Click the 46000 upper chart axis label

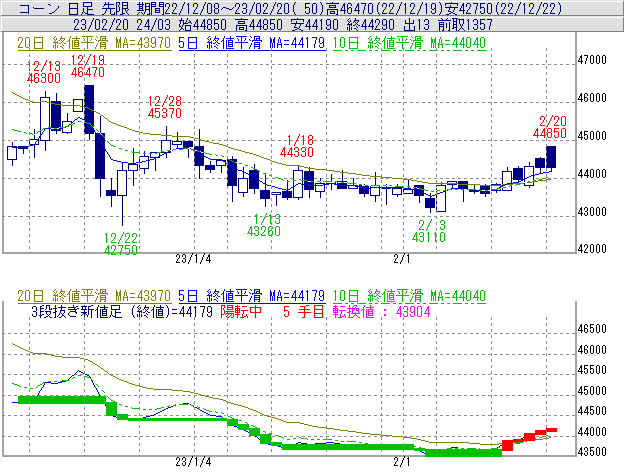coord(592,98)
